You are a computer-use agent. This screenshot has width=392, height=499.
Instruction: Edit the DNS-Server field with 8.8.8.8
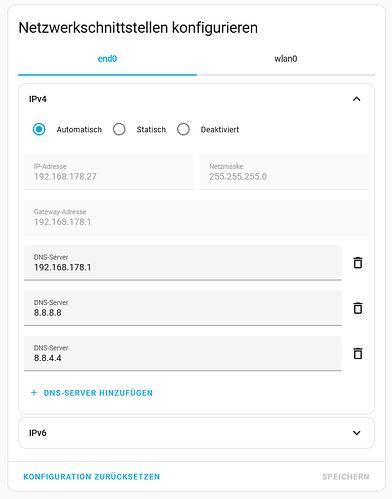pos(183,308)
